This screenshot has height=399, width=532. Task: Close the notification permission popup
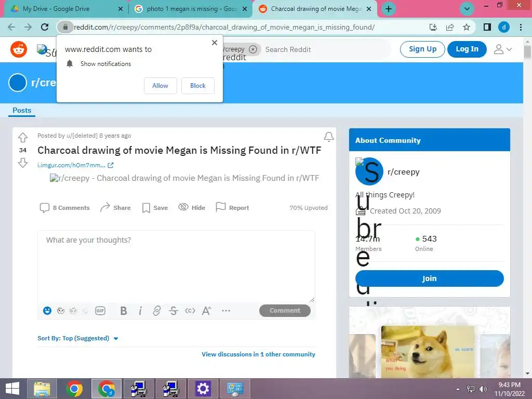pos(215,43)
